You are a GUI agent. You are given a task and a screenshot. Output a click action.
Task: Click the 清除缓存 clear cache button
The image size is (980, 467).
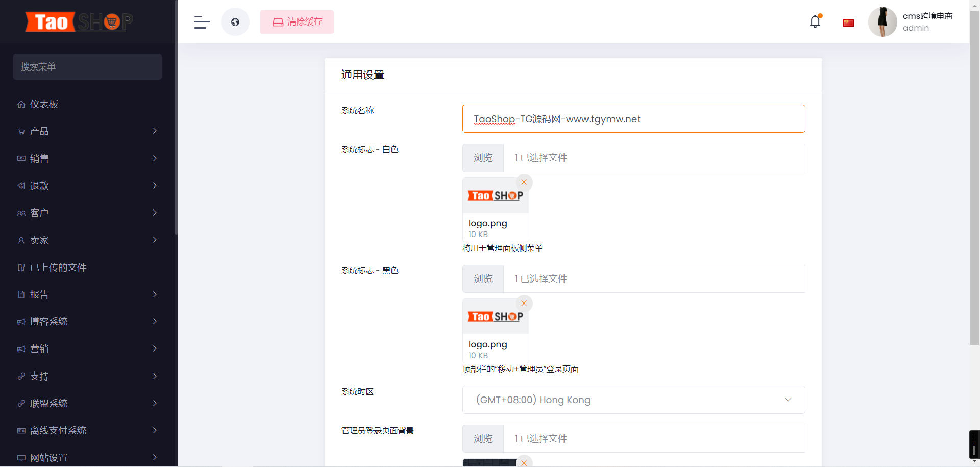click(x=297, y=22)
